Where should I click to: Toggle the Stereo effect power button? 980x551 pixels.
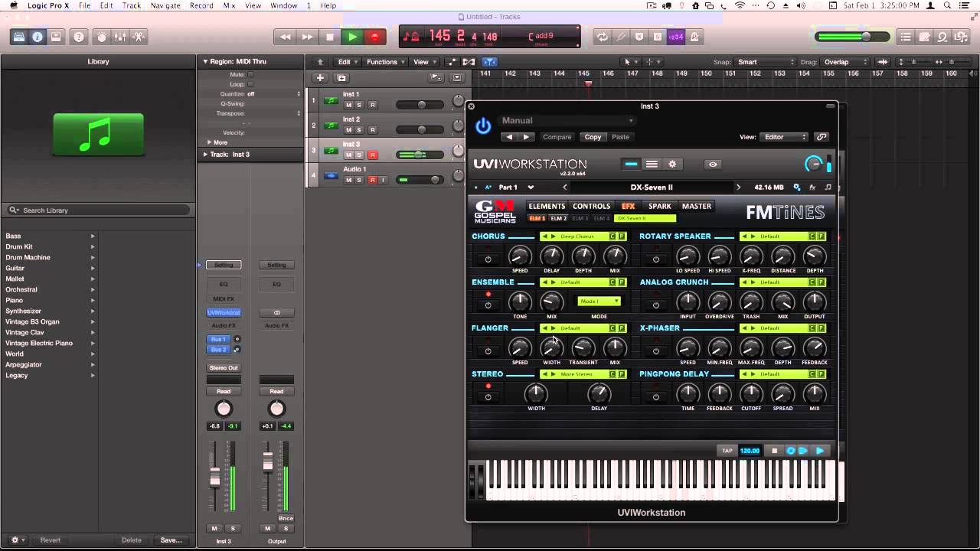[x=488, y=396]
